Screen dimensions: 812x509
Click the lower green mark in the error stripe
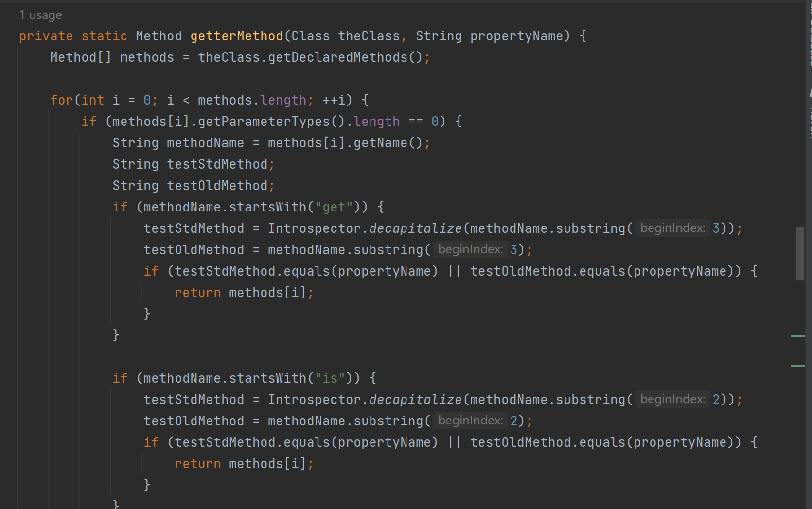click(798, 366)
